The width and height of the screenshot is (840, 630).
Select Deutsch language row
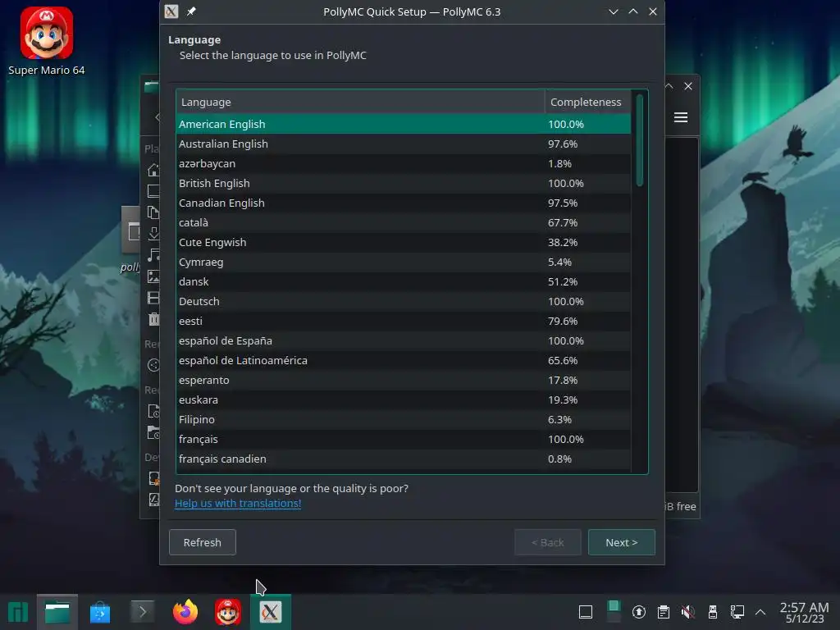pos(404,301)
